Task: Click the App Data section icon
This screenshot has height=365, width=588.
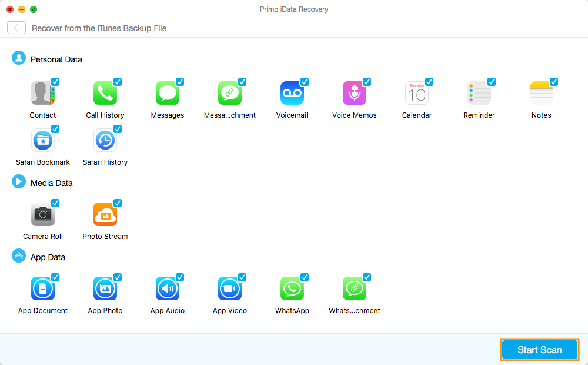Action: click(19, 255)
